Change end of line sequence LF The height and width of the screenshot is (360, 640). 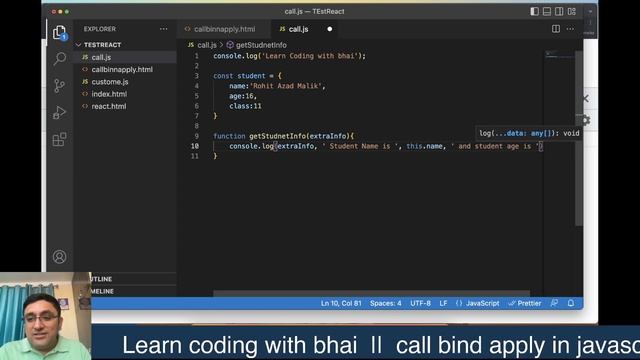point(443,303)
